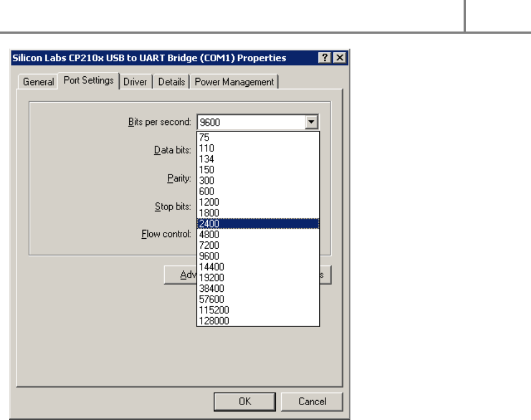Set baud rate to 115200
Image resolution: width=531 pixels, height=420 pixels.
(258, 310)
